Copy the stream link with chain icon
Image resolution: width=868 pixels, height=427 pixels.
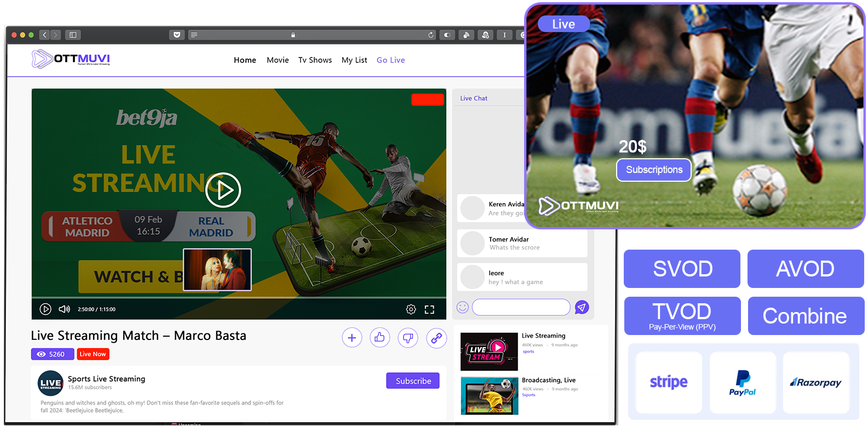[x=436, y=338]
